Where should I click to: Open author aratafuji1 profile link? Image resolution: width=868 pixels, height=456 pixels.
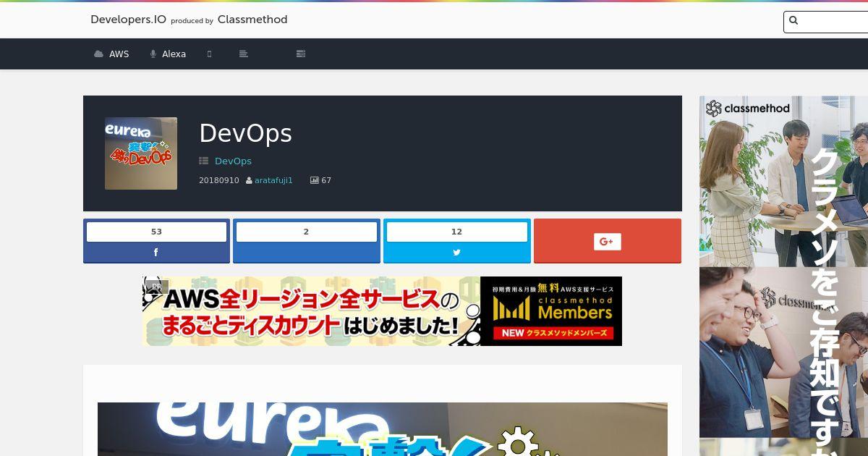pyautogui.click(x=273, y=180)
